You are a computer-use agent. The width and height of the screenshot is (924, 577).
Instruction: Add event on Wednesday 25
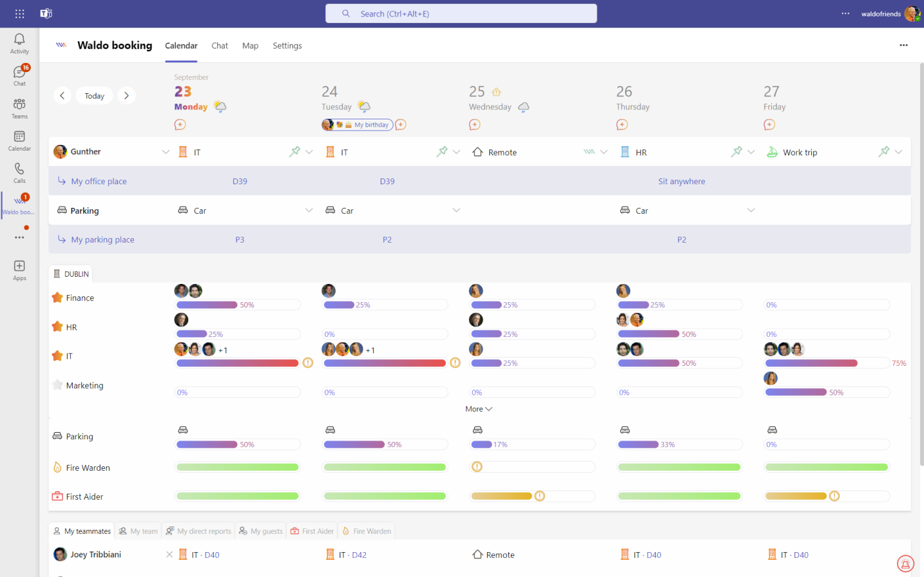[475, 125]
